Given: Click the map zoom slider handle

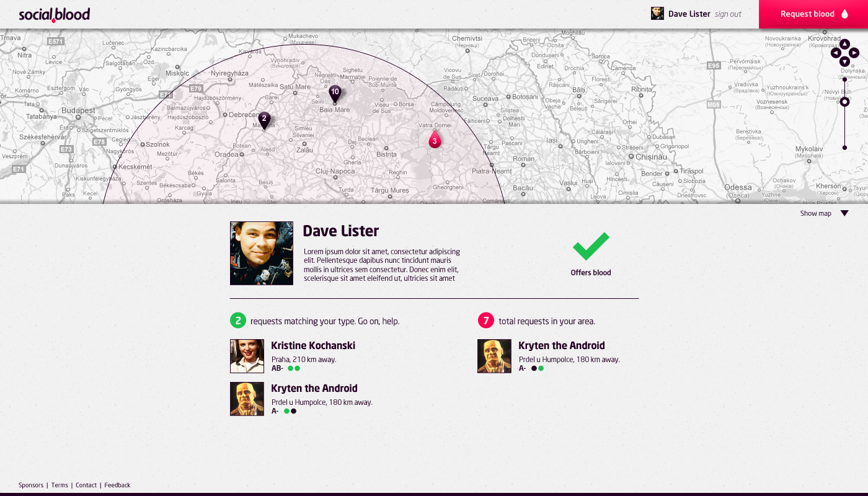Looking at the screenshot, I should tap(844, 102).
